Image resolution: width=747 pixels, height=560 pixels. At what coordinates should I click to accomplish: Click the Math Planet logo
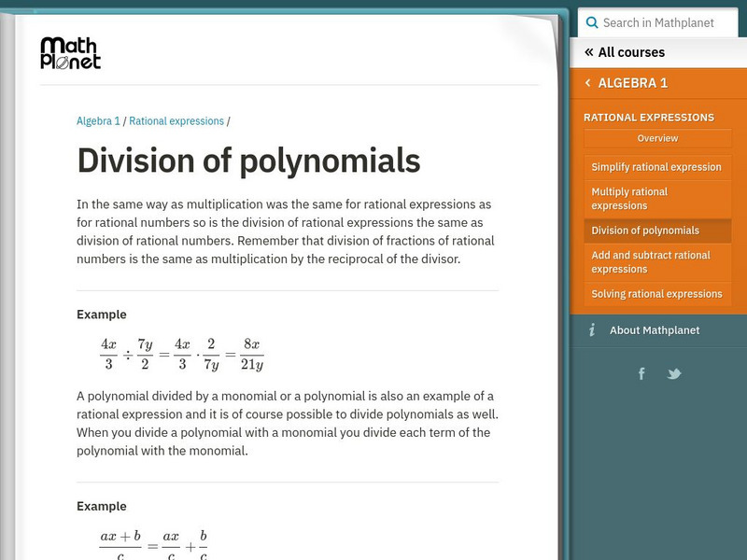pyautogui.click(x=71, y=54)
